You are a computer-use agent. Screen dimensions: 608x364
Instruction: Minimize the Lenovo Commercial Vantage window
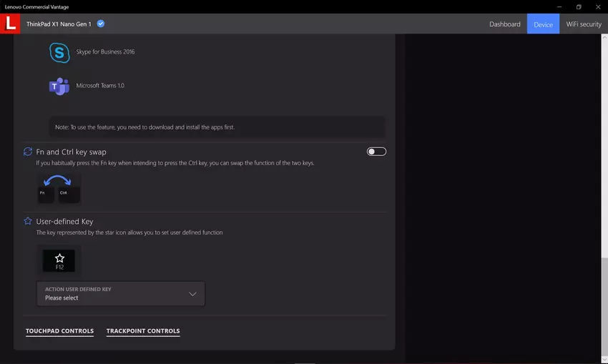559,6
